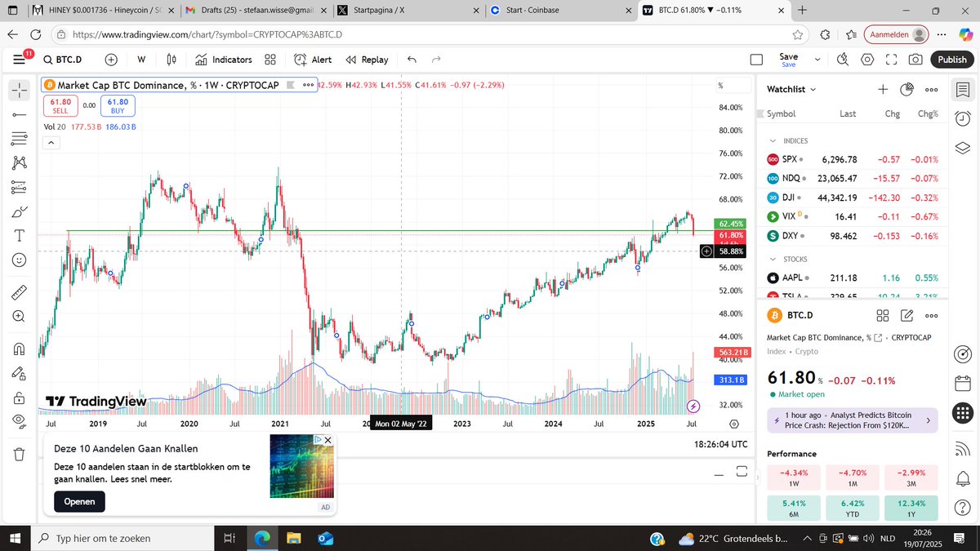Select the brush drawing tool
Viewport: 980px width, 551px height.
click(19, 211)
